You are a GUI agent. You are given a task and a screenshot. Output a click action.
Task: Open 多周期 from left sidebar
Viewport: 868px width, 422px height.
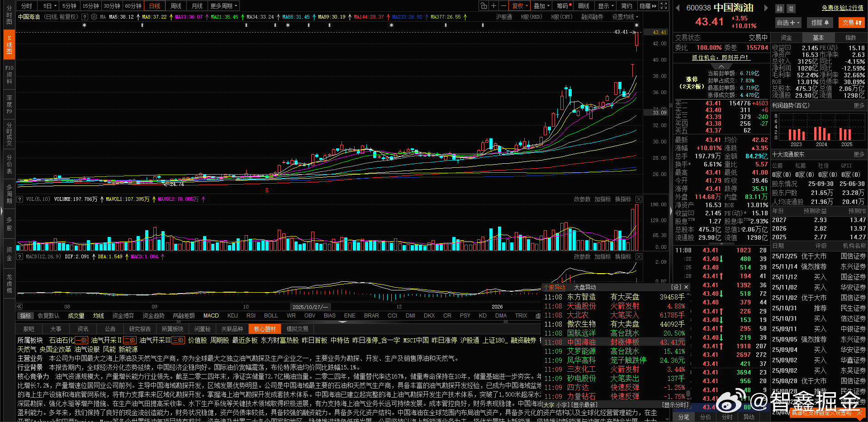click(x=9, y=194)
